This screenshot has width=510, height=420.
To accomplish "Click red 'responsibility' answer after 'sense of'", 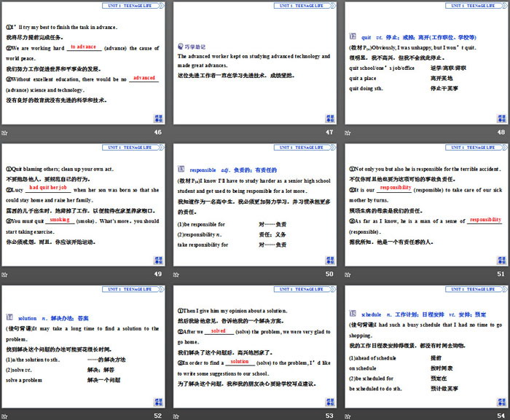I will (x=485, y=220).
